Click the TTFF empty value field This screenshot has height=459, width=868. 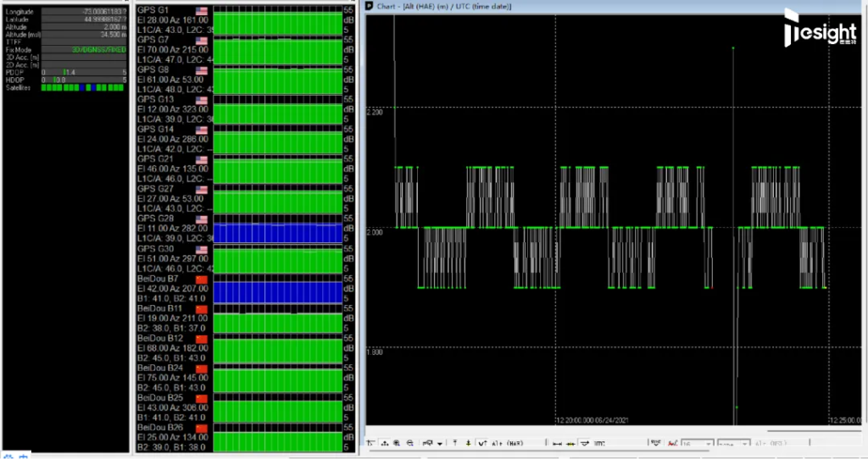tap(84, 42)
